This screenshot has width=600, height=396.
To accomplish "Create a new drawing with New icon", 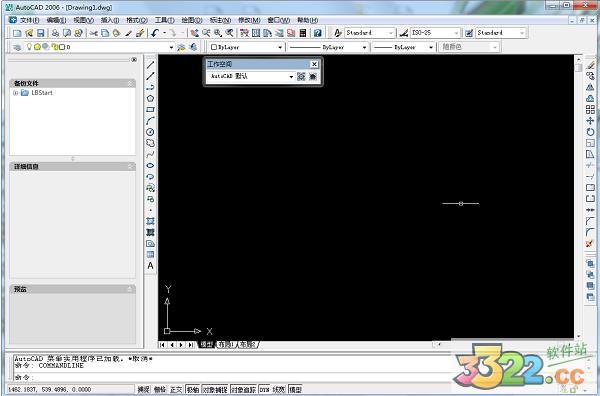I will coord(17,33).
